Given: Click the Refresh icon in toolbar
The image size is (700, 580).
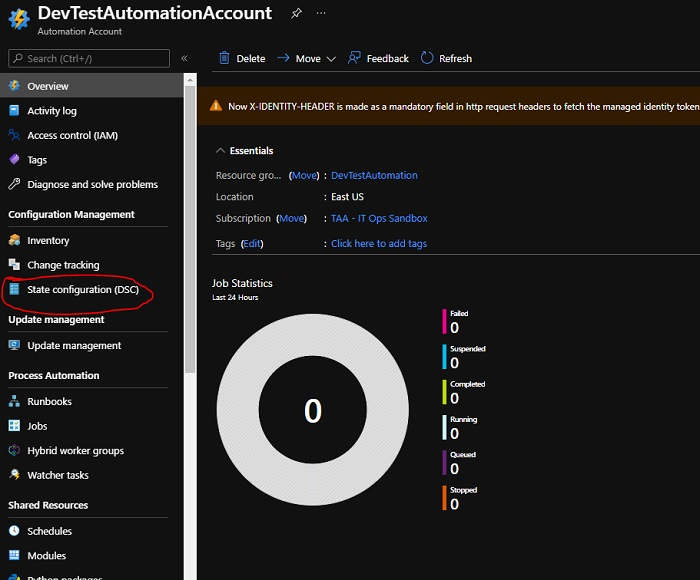Looking at the screenshot, I should (428, 58).
